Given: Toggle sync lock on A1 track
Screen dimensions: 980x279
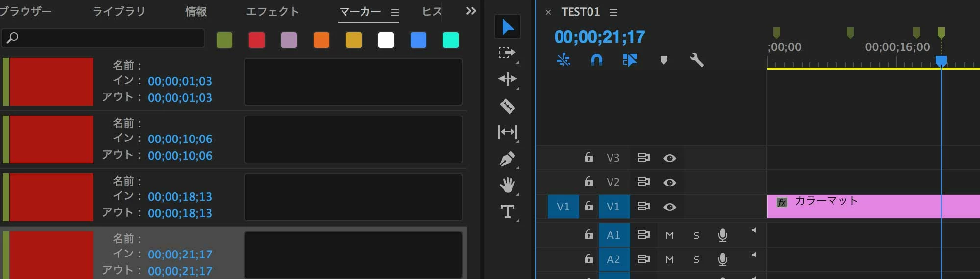Looking at the screenshot, I should pyautogui.click(x=643, y=234).
